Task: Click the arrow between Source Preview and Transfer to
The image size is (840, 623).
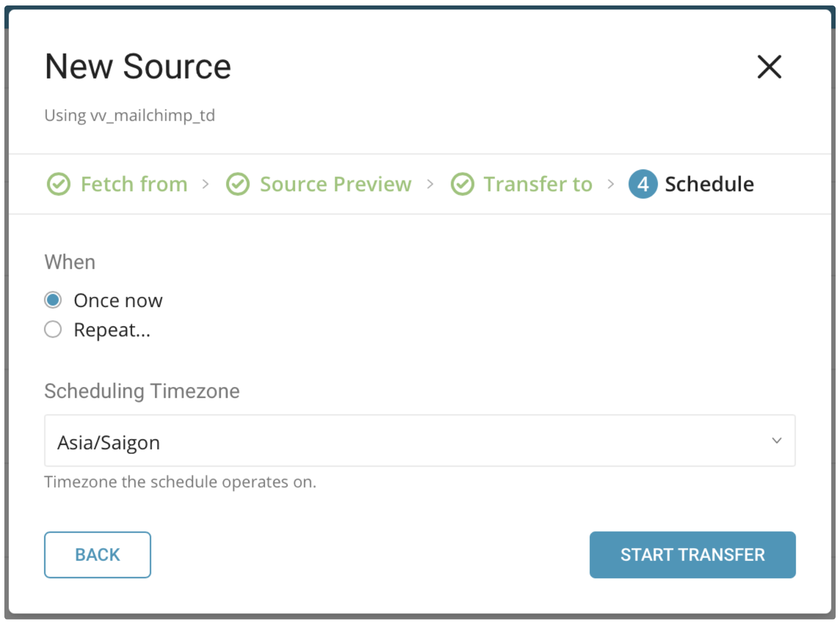Action: pyautogui.click(x=430, y=184)
